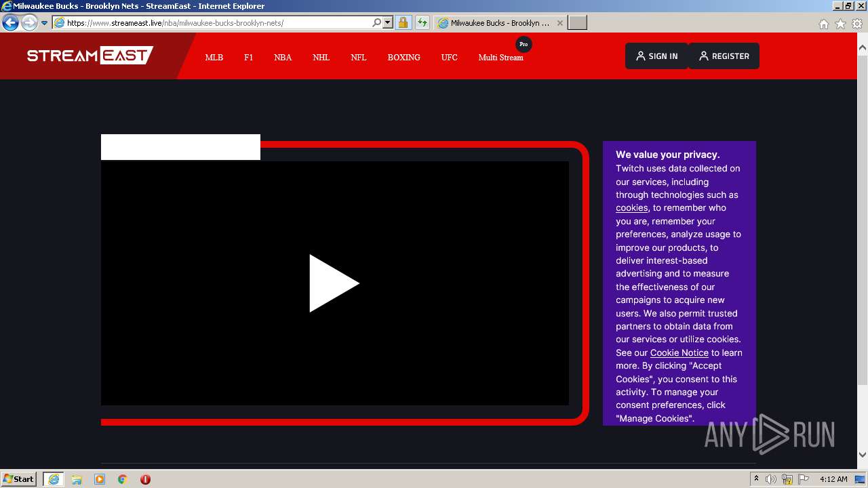Go back with the browser Back arrow

[10, 23]
